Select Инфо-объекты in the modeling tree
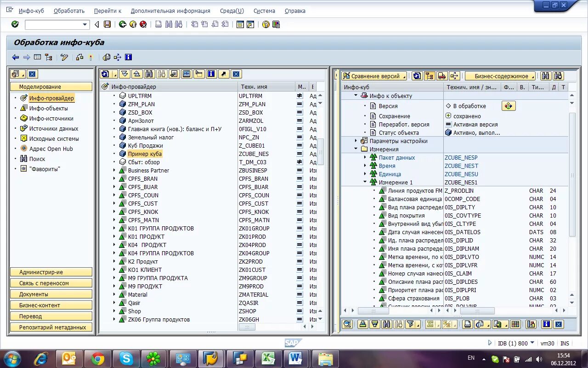 48,108
